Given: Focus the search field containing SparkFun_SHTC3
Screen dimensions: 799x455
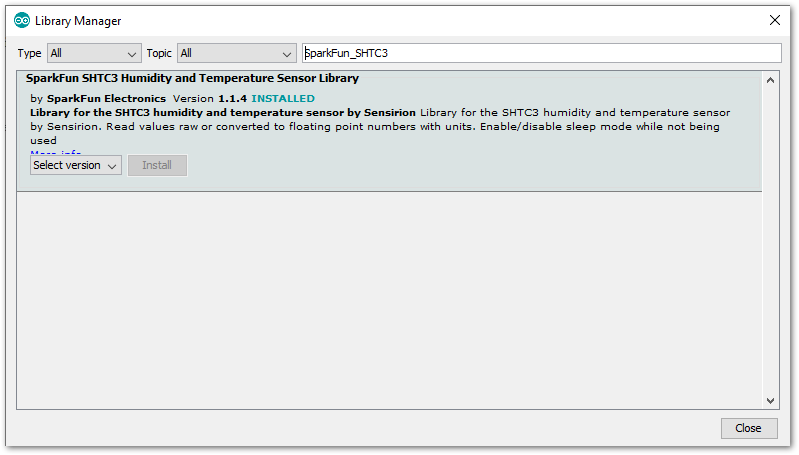Looking at the screenshot, I should tap(542, 53).
